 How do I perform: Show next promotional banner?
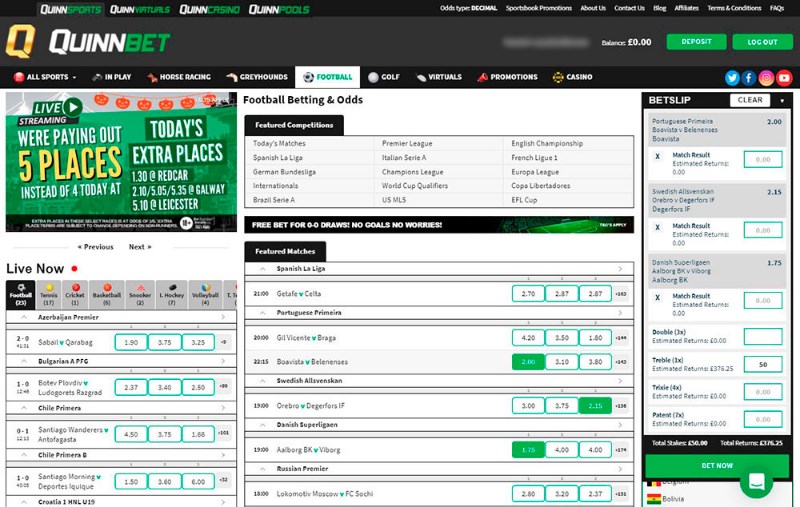tap(140, 247)
